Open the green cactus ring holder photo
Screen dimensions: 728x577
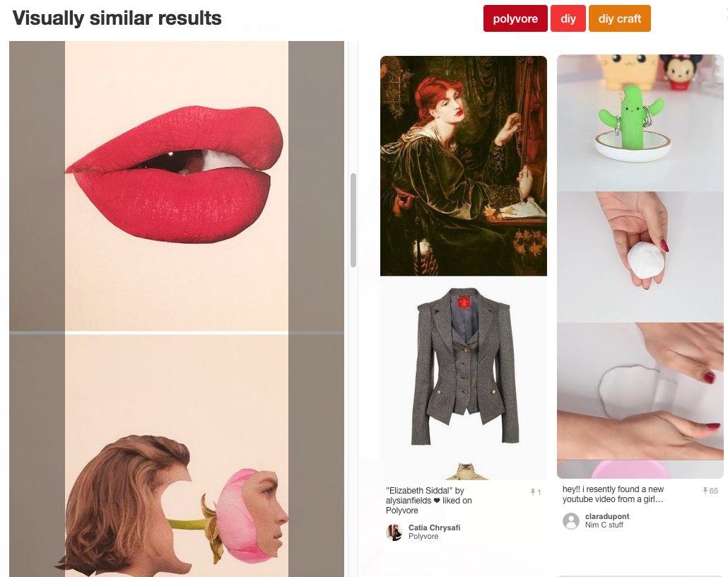tap(640, 122)
